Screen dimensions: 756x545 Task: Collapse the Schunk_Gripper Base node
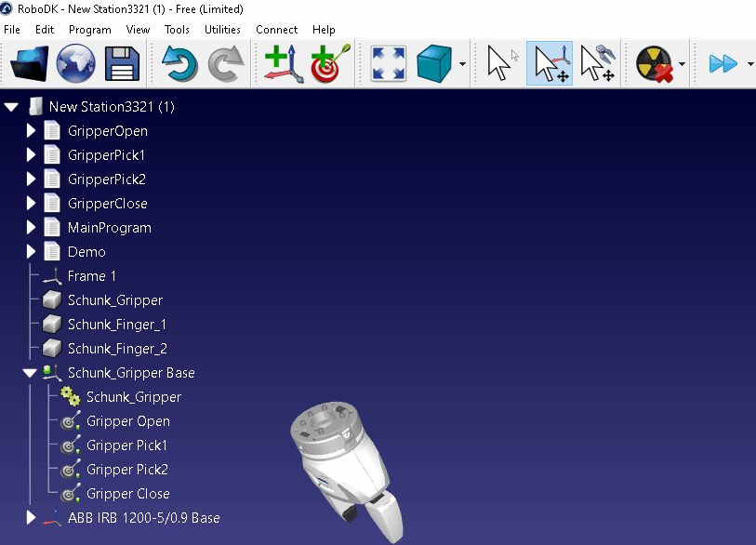tap(30, 373)
